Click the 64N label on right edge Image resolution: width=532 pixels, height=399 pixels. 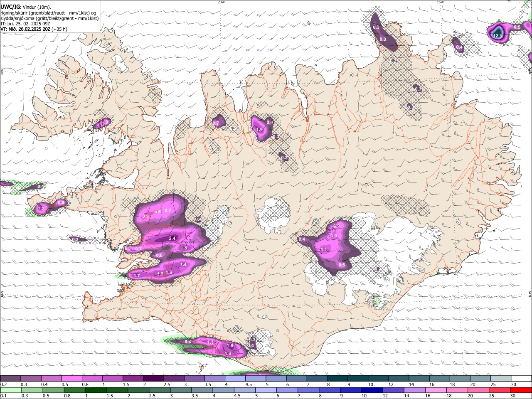click(530, 294)
